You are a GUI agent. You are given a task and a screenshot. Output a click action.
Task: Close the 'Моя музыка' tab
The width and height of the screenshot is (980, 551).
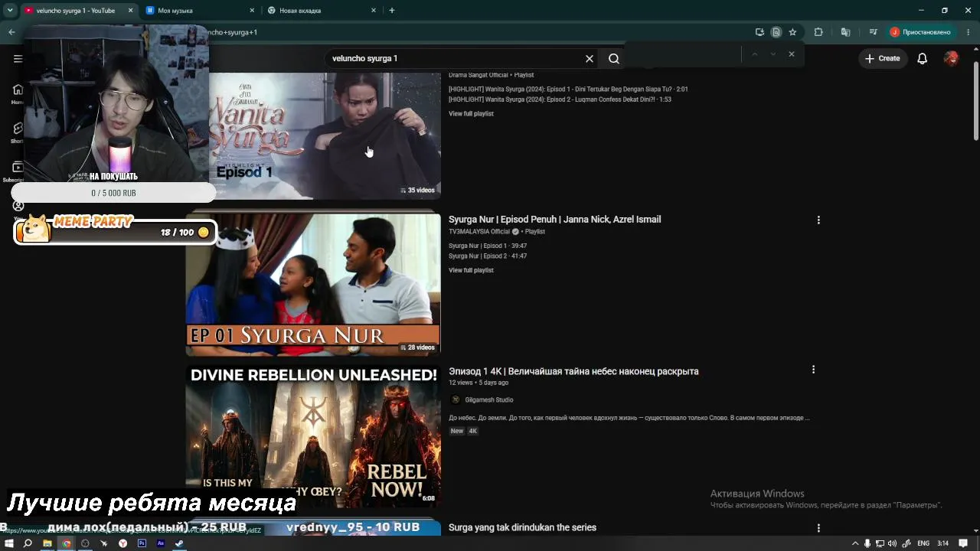252,11
